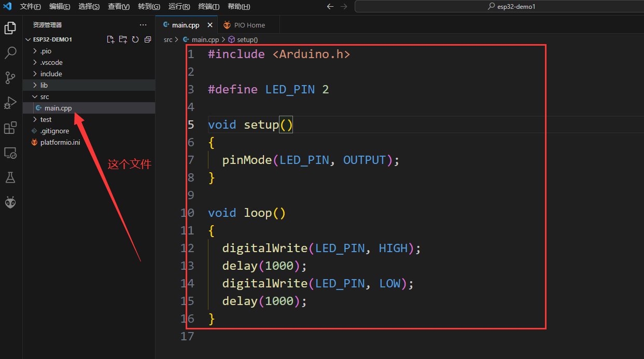Click the src breadcrumb segment
The image size is (644, 359).
click(167, 39)
